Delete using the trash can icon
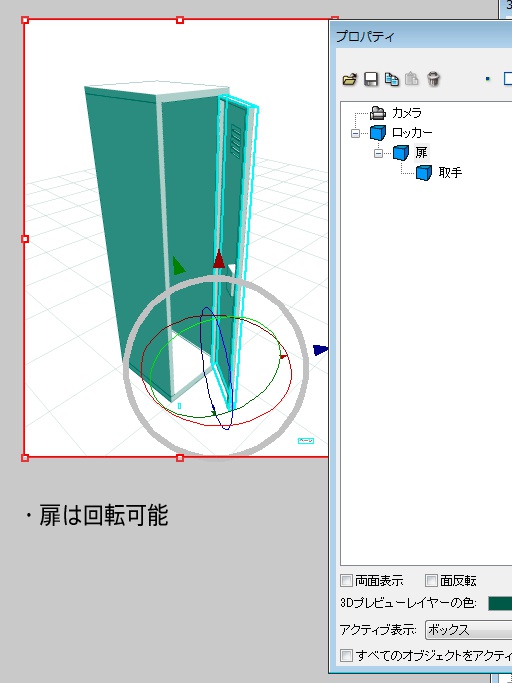Image resolution: width=512 pixels, height=683 pixels. (433, 79)
